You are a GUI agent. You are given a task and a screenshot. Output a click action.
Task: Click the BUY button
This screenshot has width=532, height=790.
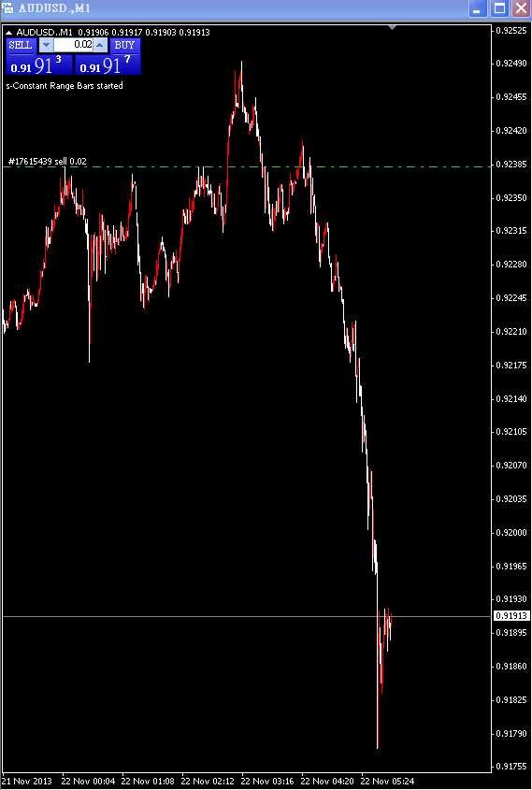124,46
